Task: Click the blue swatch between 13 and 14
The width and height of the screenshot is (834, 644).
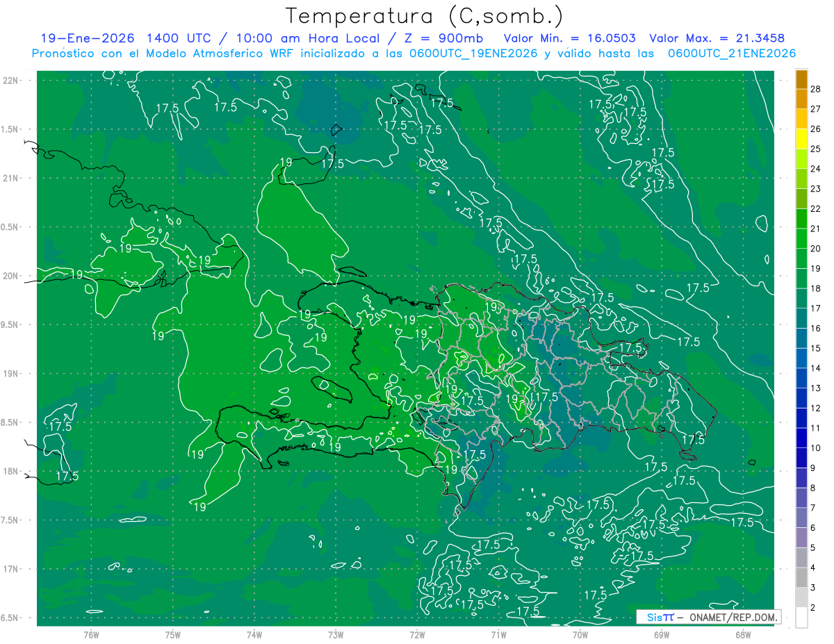Action: pyautogui.click(x=801, y=378)
